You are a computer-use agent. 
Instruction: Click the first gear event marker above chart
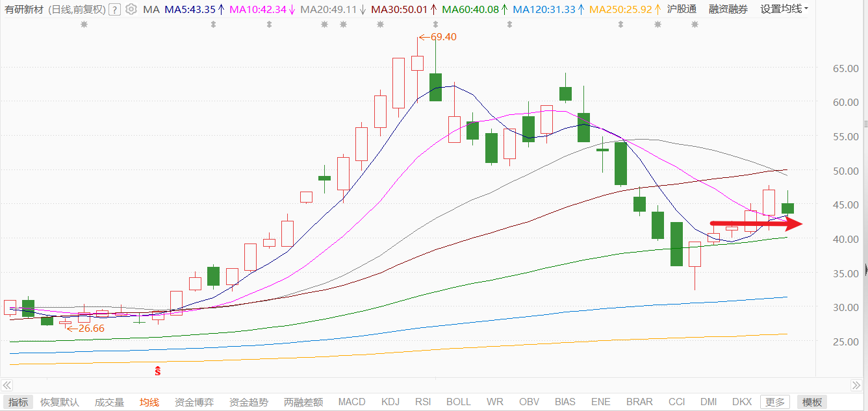pyautogui.click(x=83, y=25)
